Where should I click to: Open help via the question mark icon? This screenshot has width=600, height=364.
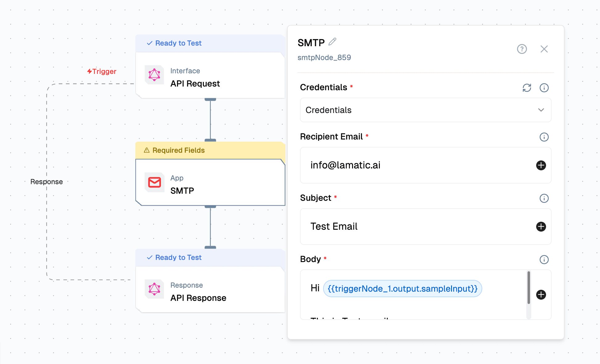click(x=522, y=49)
